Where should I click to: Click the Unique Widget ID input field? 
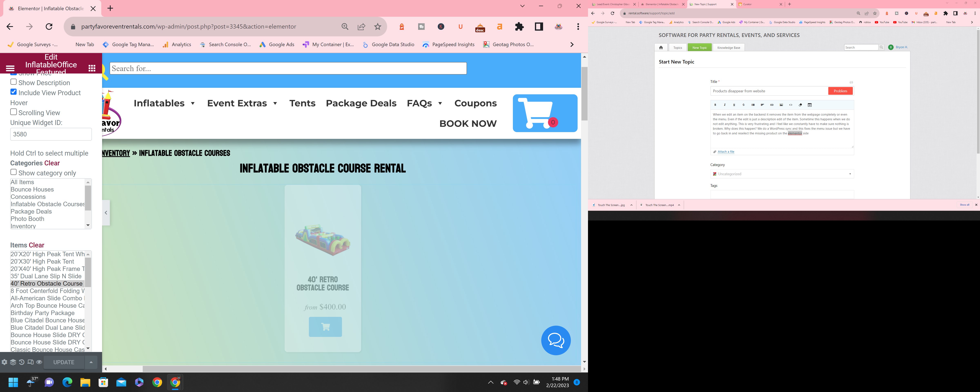(51, 134)
